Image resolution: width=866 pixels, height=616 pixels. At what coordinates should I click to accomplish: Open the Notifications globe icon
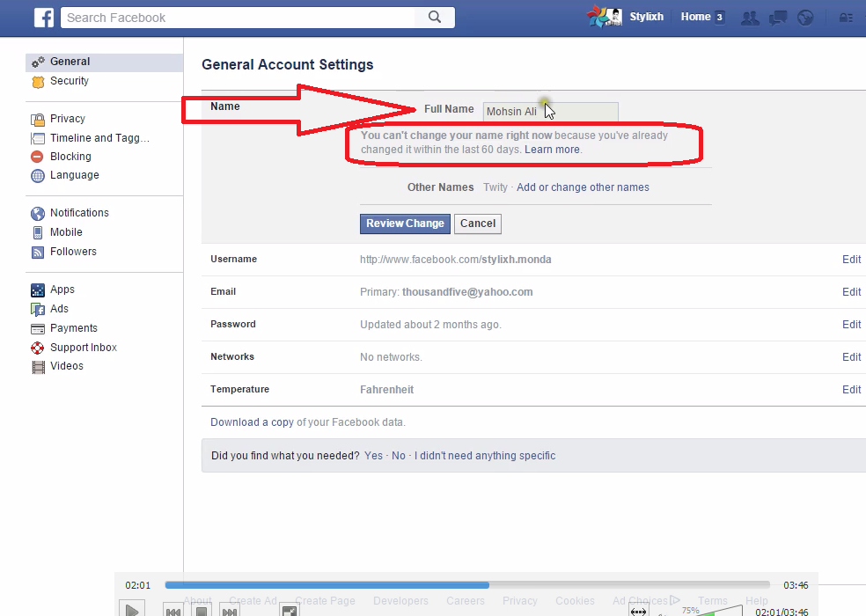(x=806, y=18)
